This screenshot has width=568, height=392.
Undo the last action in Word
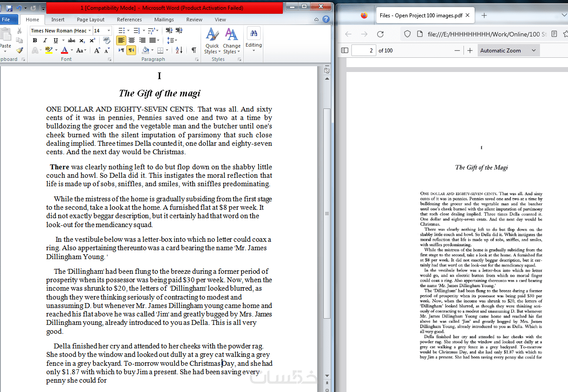(x=19, y=8)
